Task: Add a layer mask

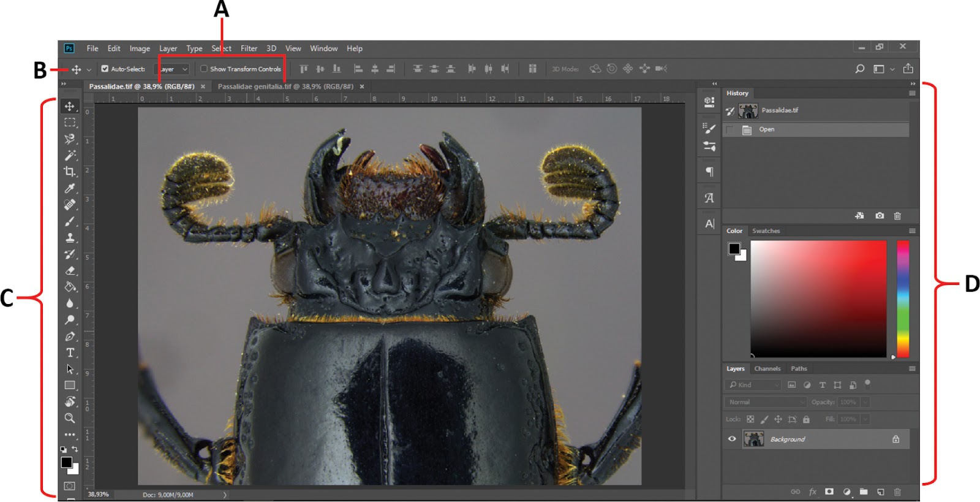Action: pyautogui.click(x=829, y=492)
